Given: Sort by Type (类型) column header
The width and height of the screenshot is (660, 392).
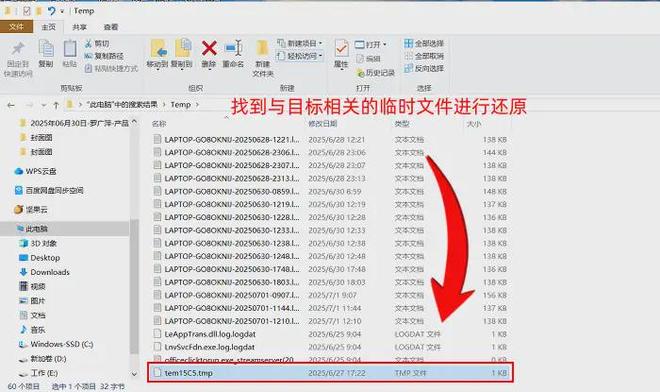Looking at the screenshot, I should (402, 124).
